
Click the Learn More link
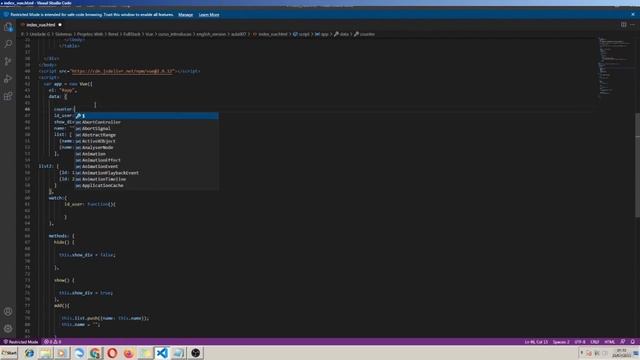(x=209, y=15)
